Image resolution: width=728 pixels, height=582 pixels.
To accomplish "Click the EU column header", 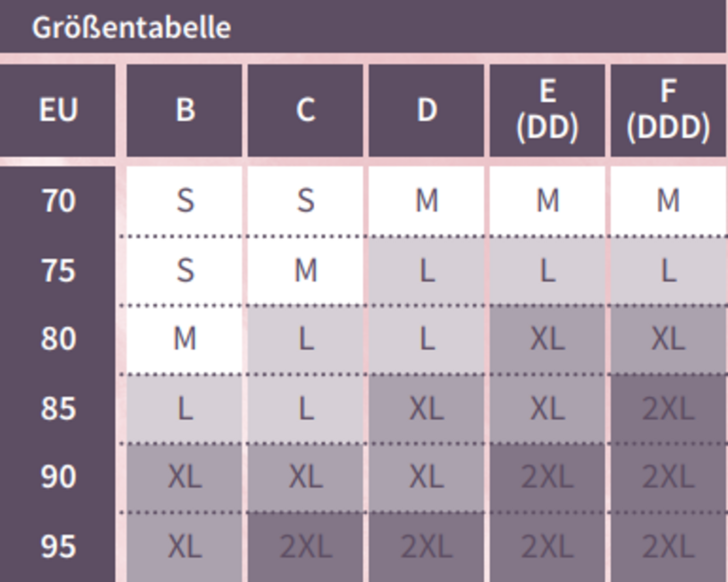I will 58,110.
